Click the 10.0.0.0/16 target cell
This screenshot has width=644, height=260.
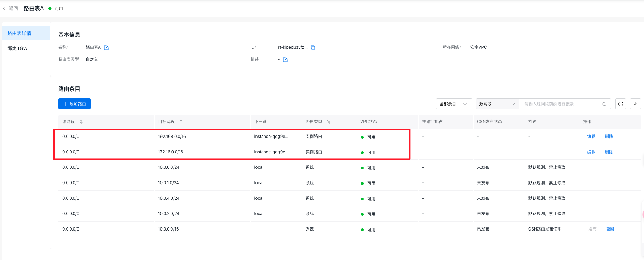tap(168, 229)
